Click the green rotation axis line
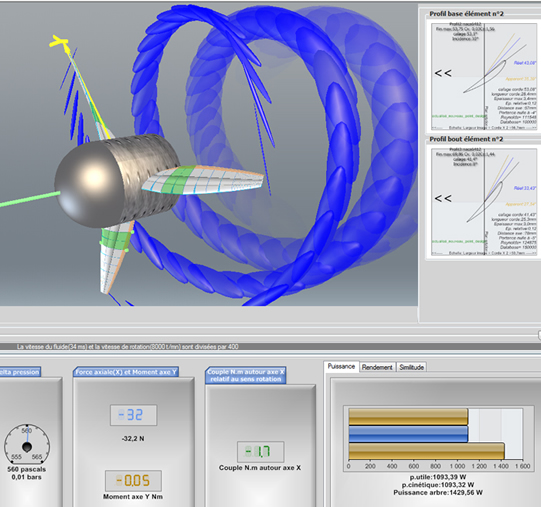The image size is (541, 507). [x=30, y=199]
